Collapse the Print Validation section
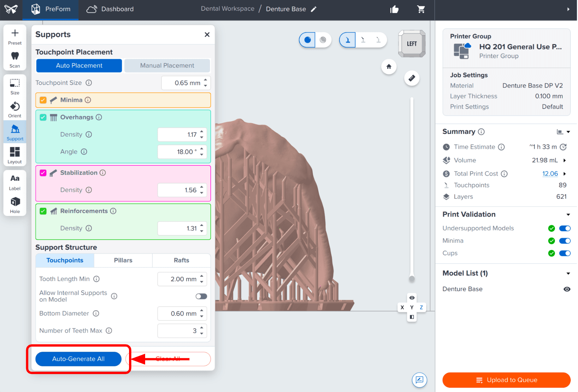The width and height of the screenshot is (578, 392). (568, 215)
